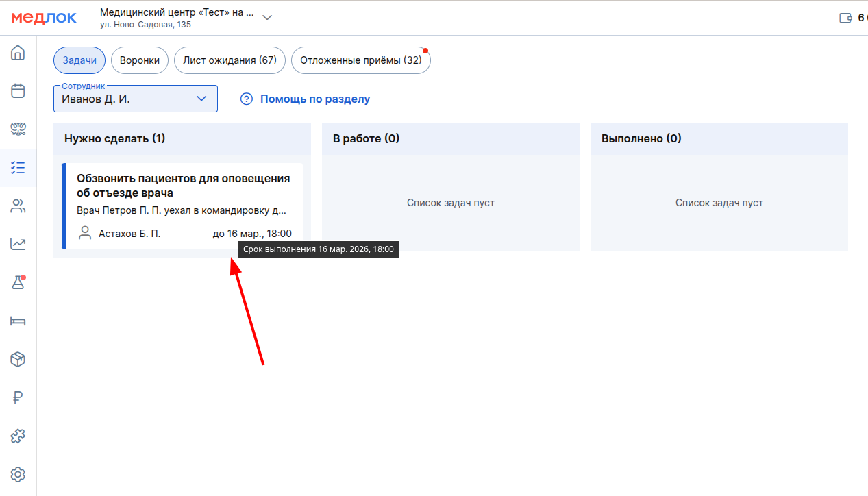The width and height of the screenshot is (868, 496).
Task: Open the ruble finance icon
Action: tap(18, 397)
